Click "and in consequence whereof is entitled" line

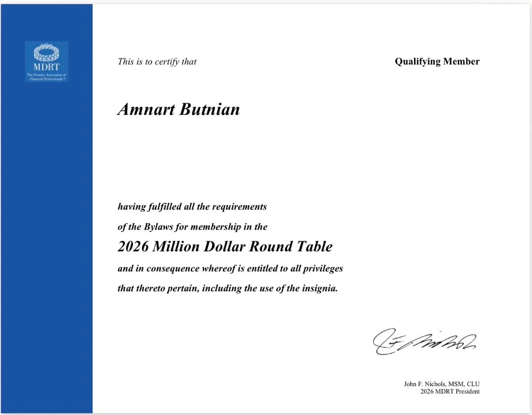pyautogui.click(x=230, y=269)
